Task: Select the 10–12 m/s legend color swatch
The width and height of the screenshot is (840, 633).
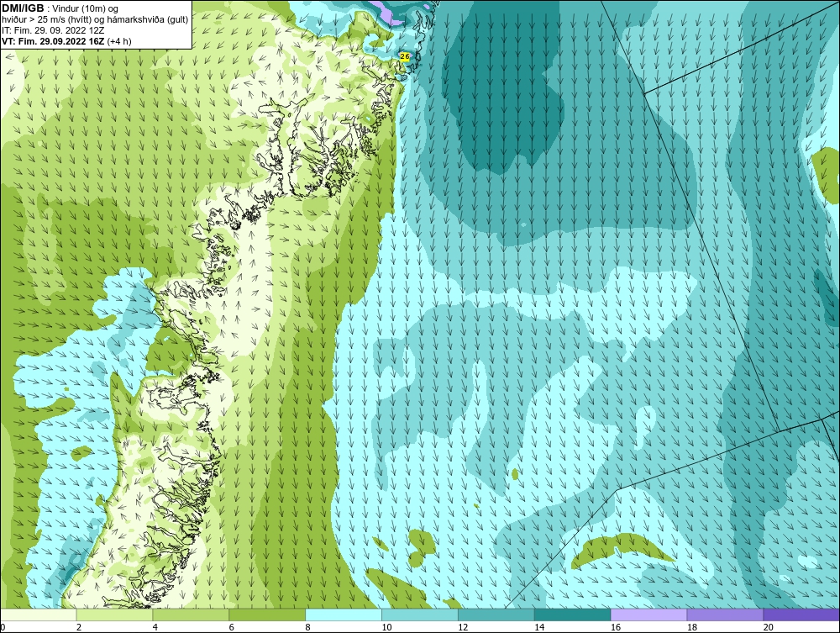Action: tap(420, 615)
